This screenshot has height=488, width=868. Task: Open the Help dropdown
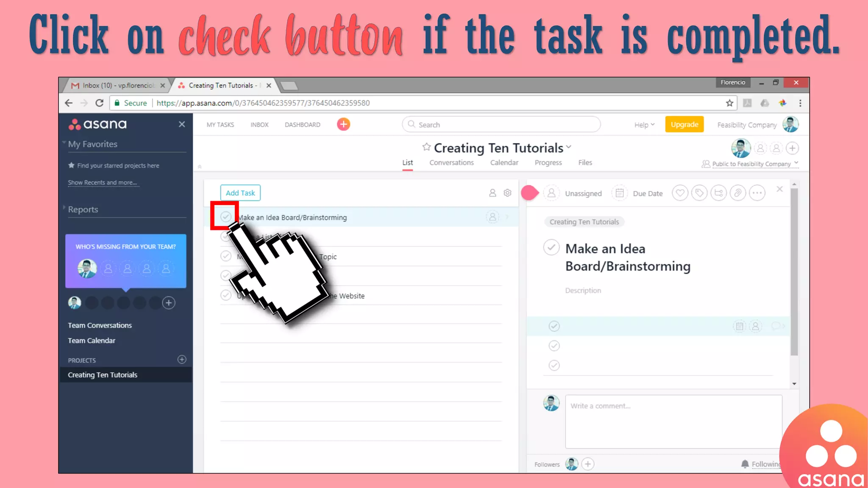click(x=644, y=125)
